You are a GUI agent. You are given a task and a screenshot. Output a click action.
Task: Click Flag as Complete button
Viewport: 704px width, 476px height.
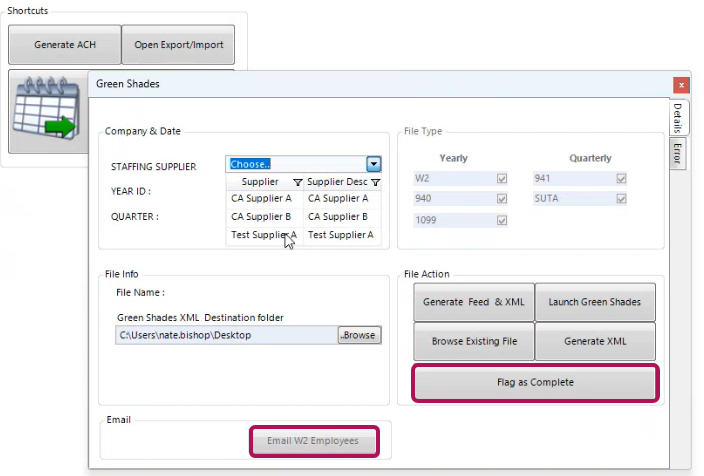point(535,383)
